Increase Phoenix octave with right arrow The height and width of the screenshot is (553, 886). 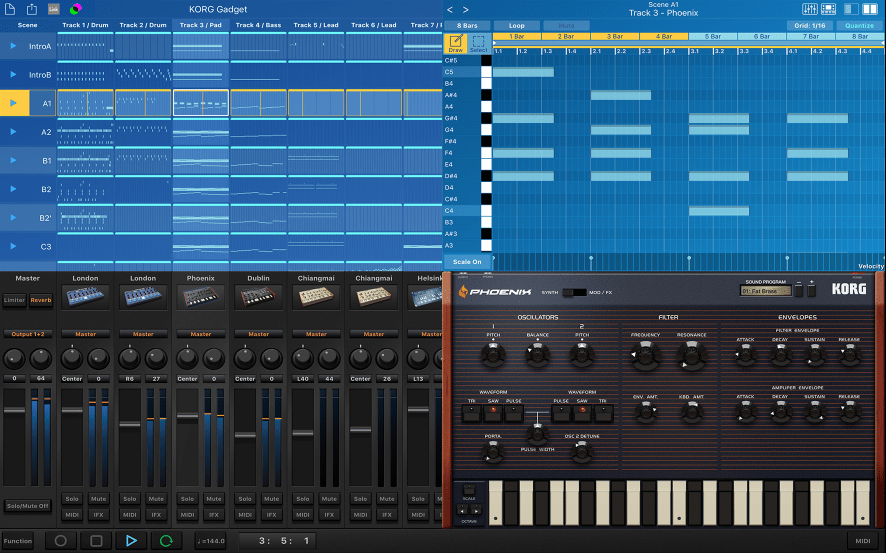point(476,510)
